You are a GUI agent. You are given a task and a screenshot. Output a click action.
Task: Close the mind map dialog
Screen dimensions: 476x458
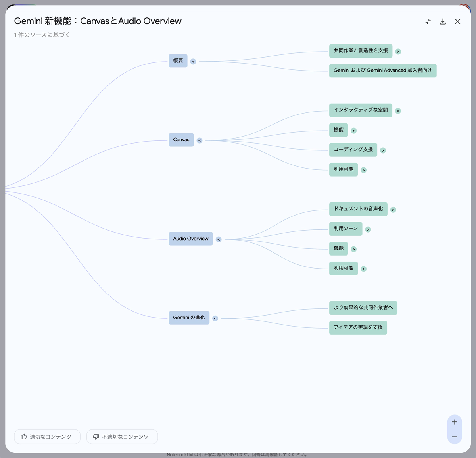(457, 21)
